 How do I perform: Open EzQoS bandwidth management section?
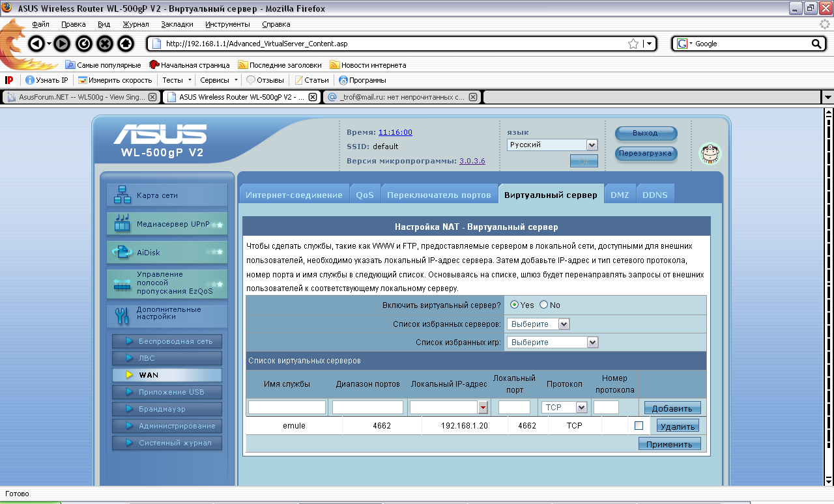(x=167, y=284)
